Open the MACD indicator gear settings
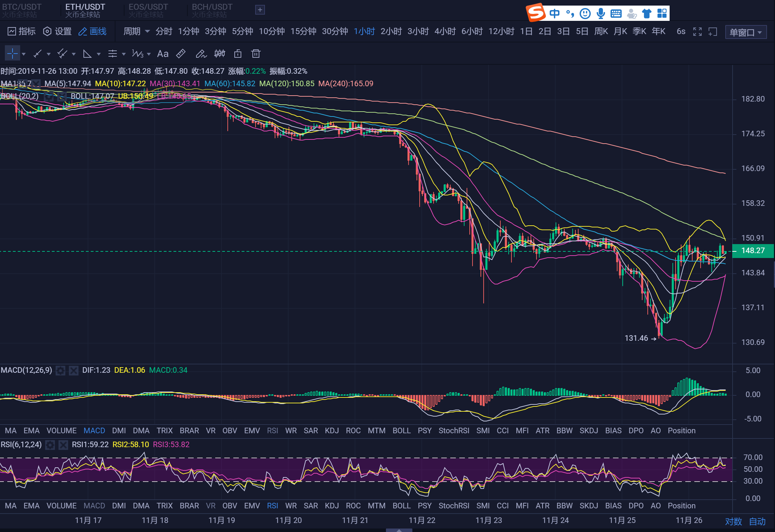Viewport: 775px width, 532px height. click(x=60, y=370)
